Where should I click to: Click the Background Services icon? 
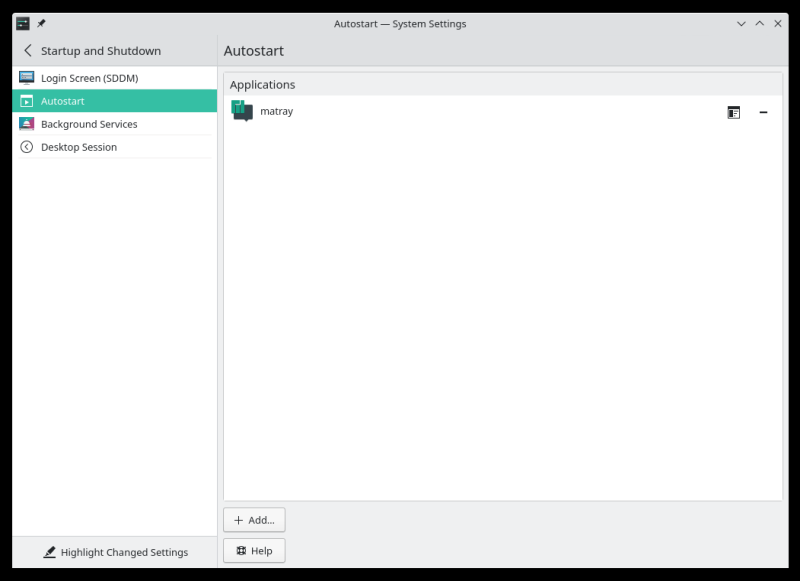(25, 123)
